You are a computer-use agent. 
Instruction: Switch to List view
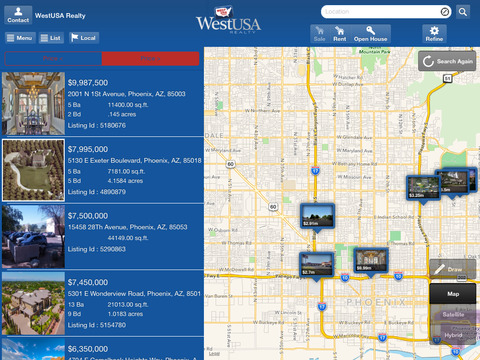51,38
